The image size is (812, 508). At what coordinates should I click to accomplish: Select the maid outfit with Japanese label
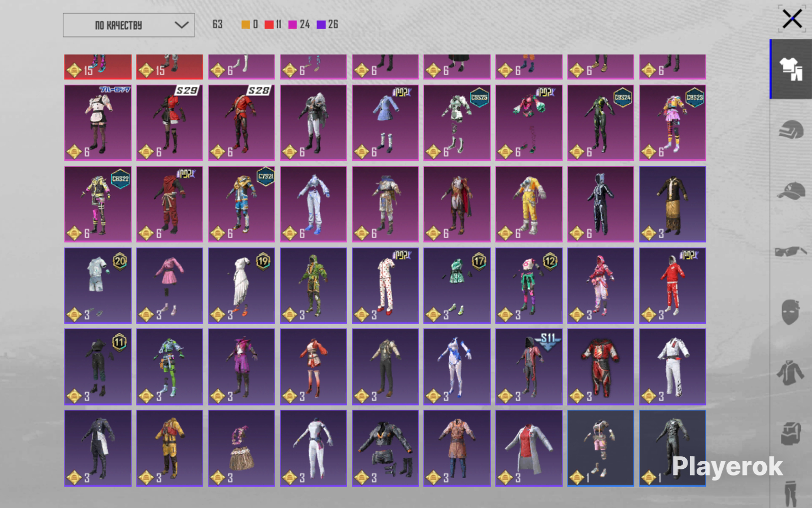click(98, 122)
